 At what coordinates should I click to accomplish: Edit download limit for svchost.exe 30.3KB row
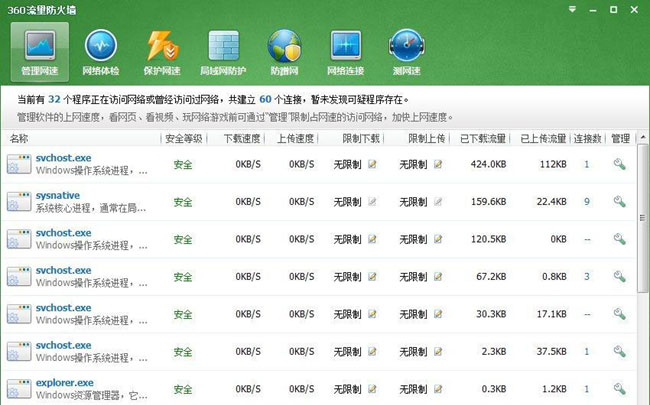point(372,314)
